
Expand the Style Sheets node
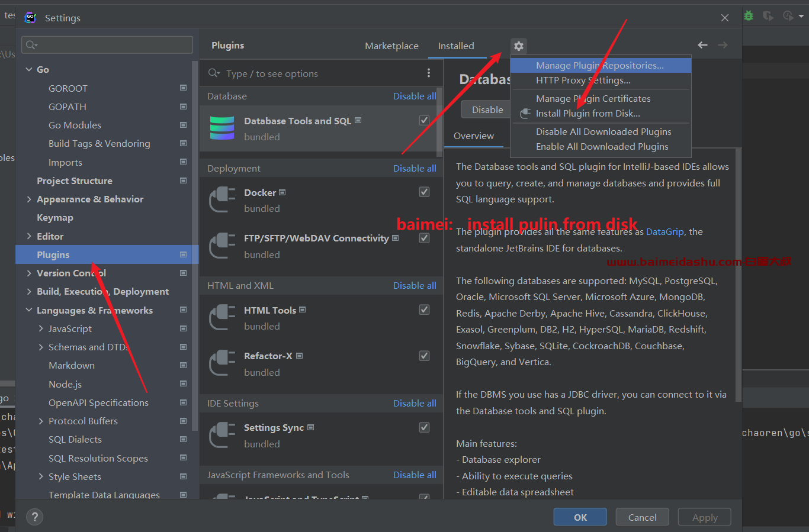(41, 476)
